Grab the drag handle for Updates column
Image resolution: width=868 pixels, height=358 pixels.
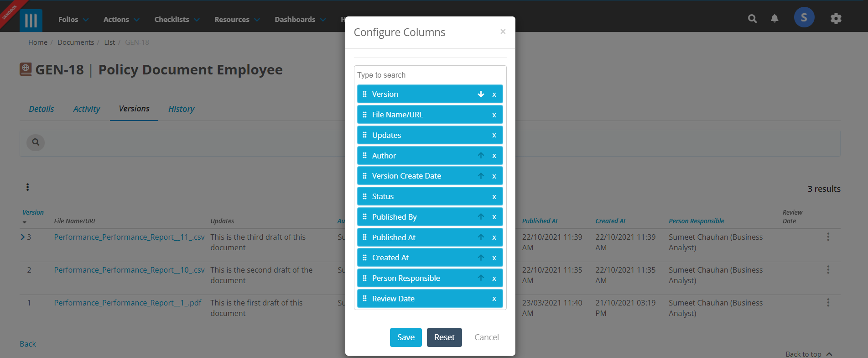coord(364,135)
